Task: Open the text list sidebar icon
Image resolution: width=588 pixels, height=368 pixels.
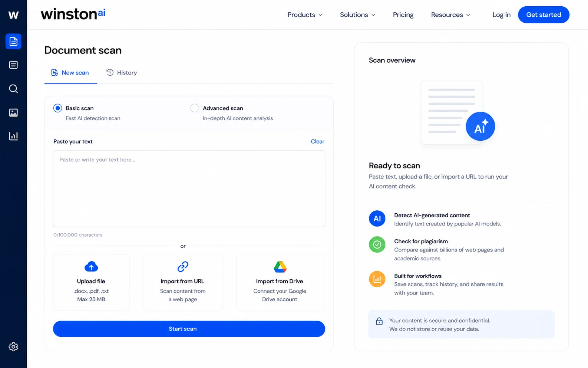Action: [x=13, y=65]
